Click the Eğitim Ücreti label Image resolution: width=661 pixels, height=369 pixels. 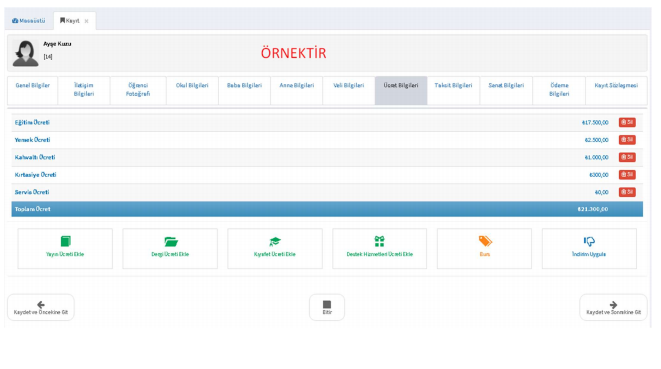coord(32,122)
